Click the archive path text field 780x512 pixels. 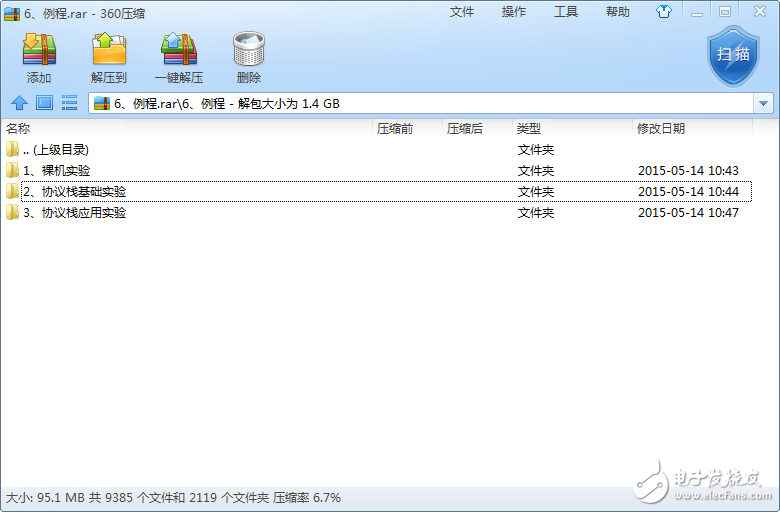(x=421, y=103)
